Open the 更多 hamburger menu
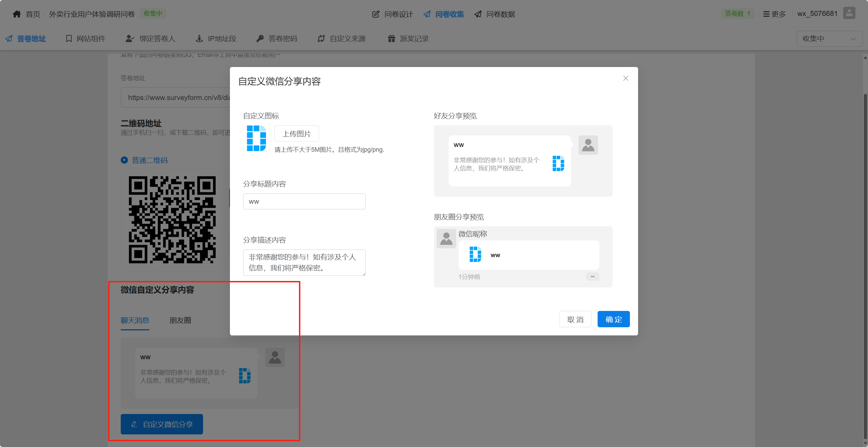This screenshot has width=868, height=447. click(x=766, y=14)
